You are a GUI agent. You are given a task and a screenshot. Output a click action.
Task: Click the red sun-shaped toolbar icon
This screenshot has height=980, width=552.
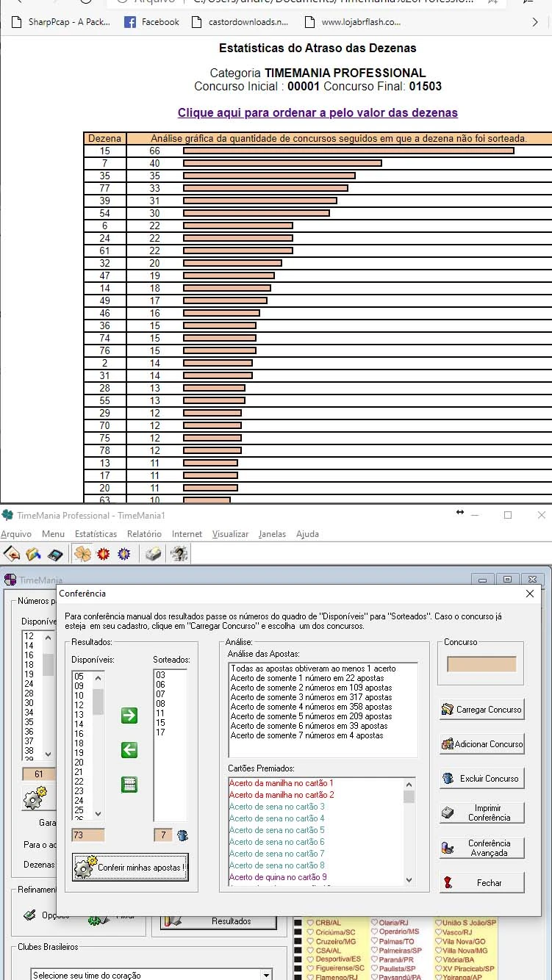[104, 554]
